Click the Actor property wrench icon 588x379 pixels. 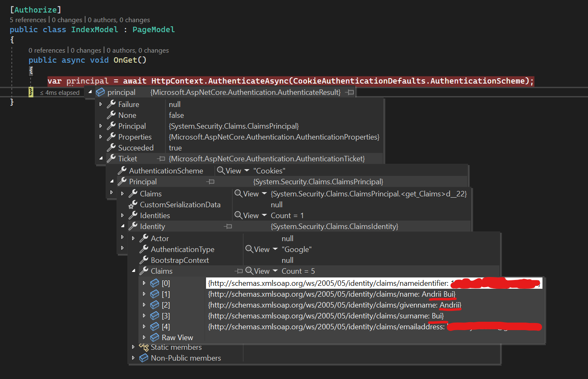pos(144,238)
